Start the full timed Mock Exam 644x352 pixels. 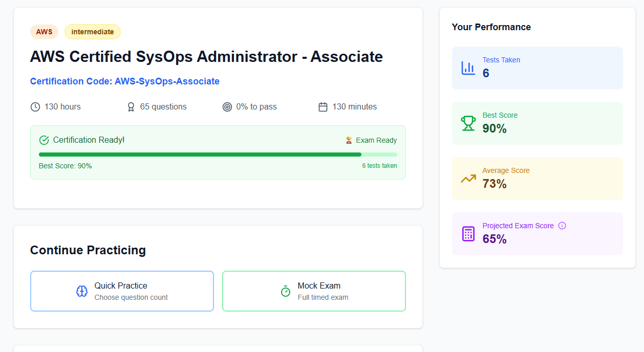(x=314, y=291)
